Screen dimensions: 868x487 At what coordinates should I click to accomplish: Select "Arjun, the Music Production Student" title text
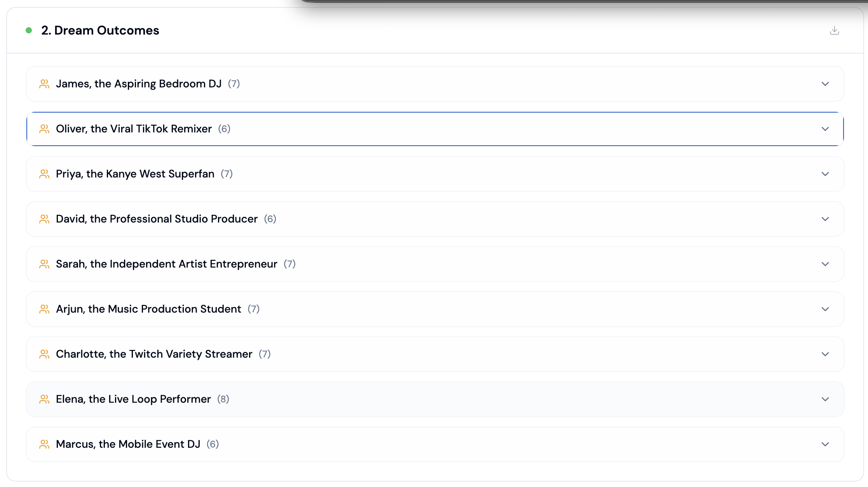pos(148,309)
